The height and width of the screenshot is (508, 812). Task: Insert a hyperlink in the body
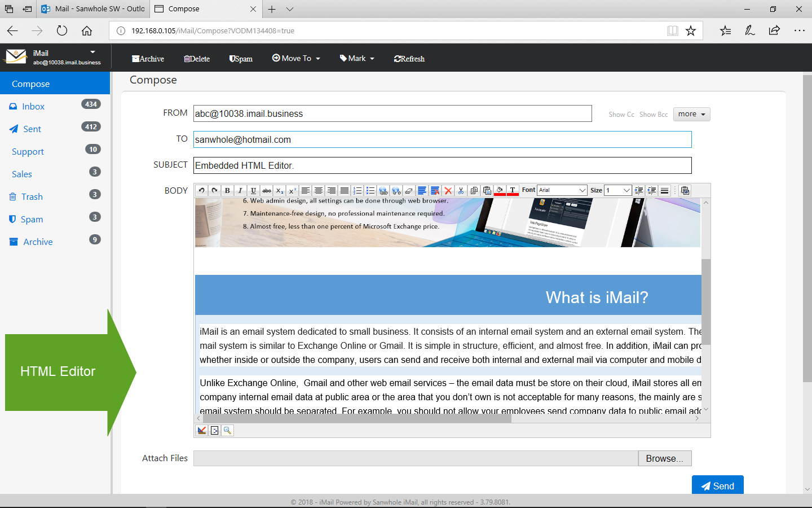point(383,190)
